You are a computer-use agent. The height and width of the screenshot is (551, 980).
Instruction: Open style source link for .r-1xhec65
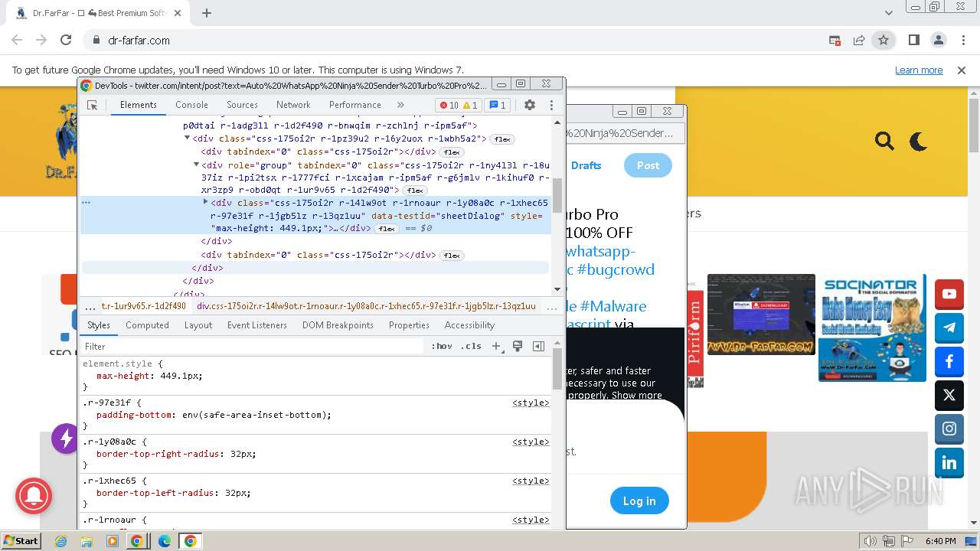pos(531,481)
